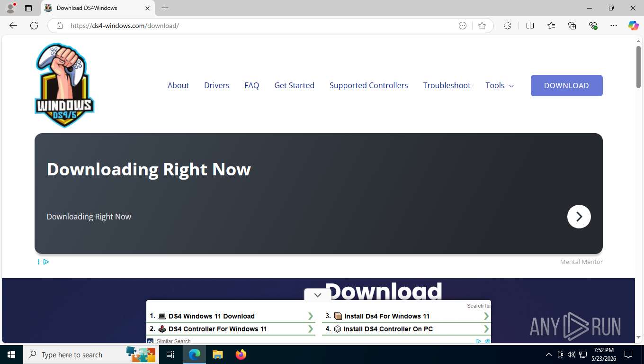The height and width of the screenshot is (364, 644).
Task: View site information lock icon
Action: pyautogui.click(x=60, y=26)
